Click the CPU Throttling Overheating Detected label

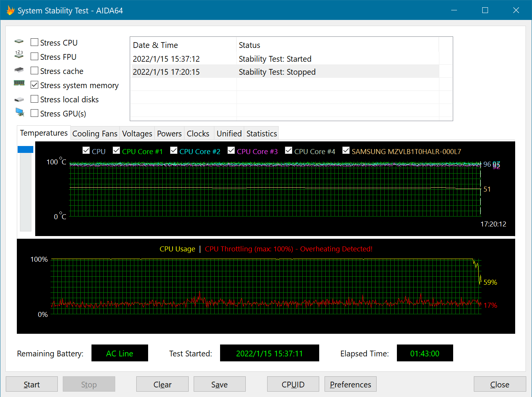point(289,249)
